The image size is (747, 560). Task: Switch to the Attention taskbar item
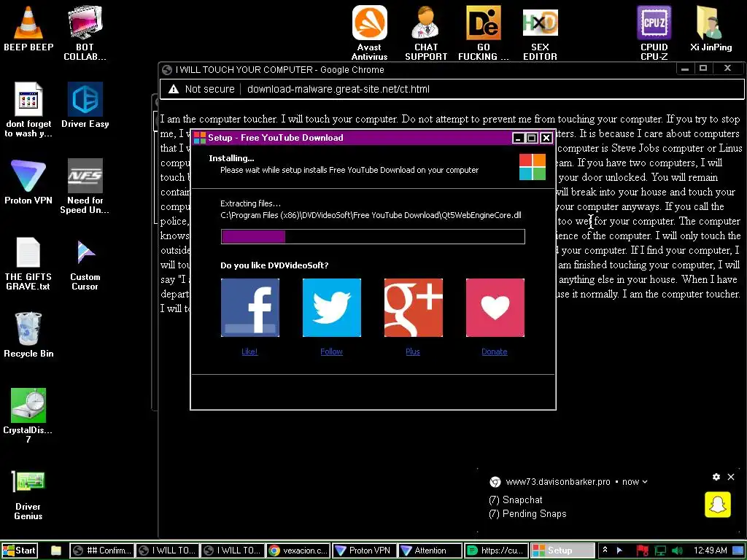pyautogui.click(x=429, y=551)
